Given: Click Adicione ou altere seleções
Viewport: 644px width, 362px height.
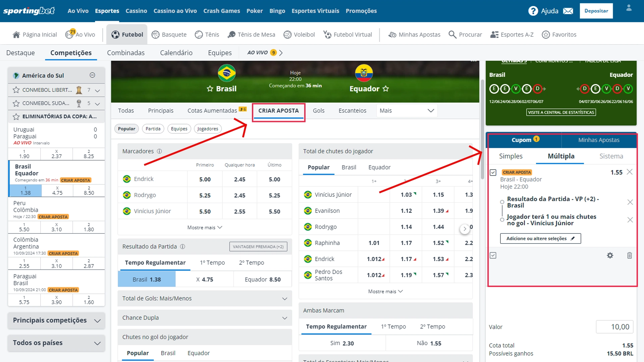Looking at the screenshot, I should (x=540, y=238).
